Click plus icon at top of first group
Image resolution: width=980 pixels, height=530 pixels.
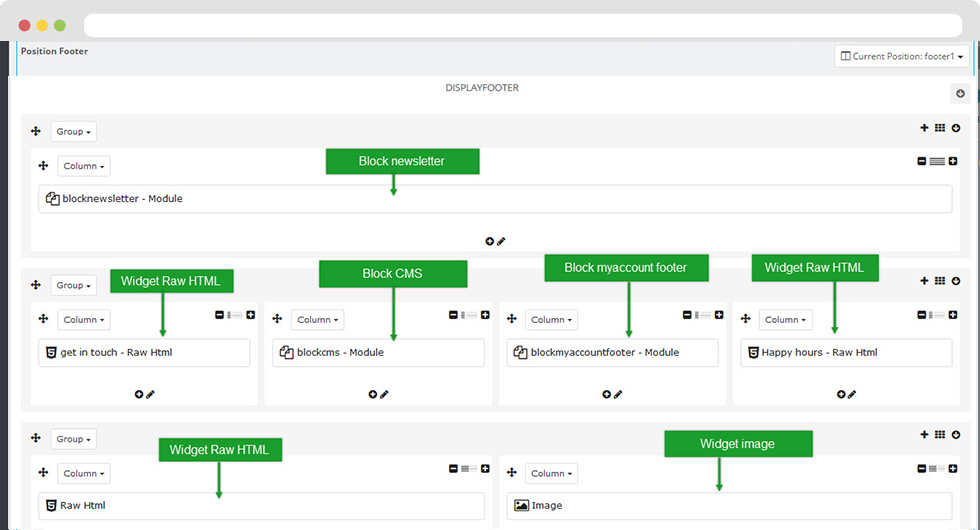(x=924, y=128)
